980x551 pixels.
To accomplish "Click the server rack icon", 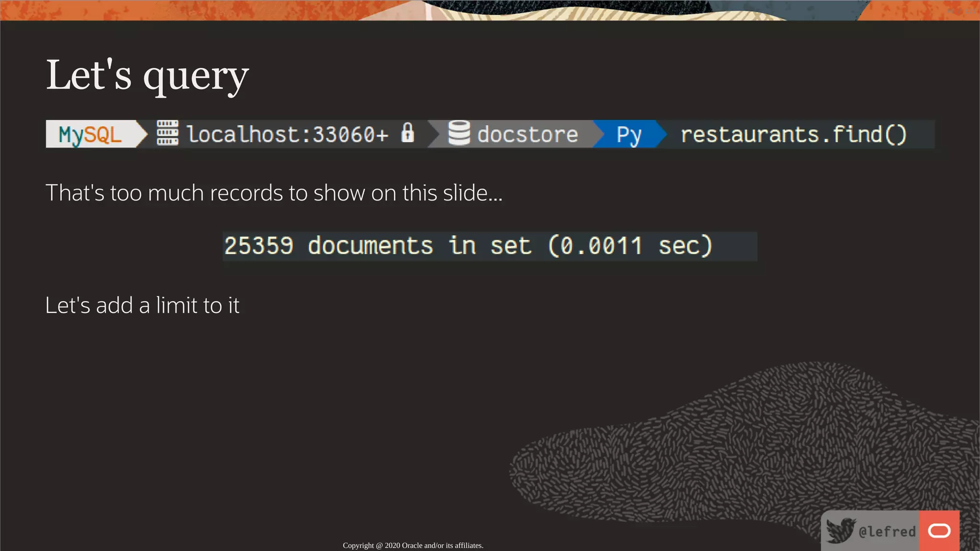I will [x=167, y=133].
